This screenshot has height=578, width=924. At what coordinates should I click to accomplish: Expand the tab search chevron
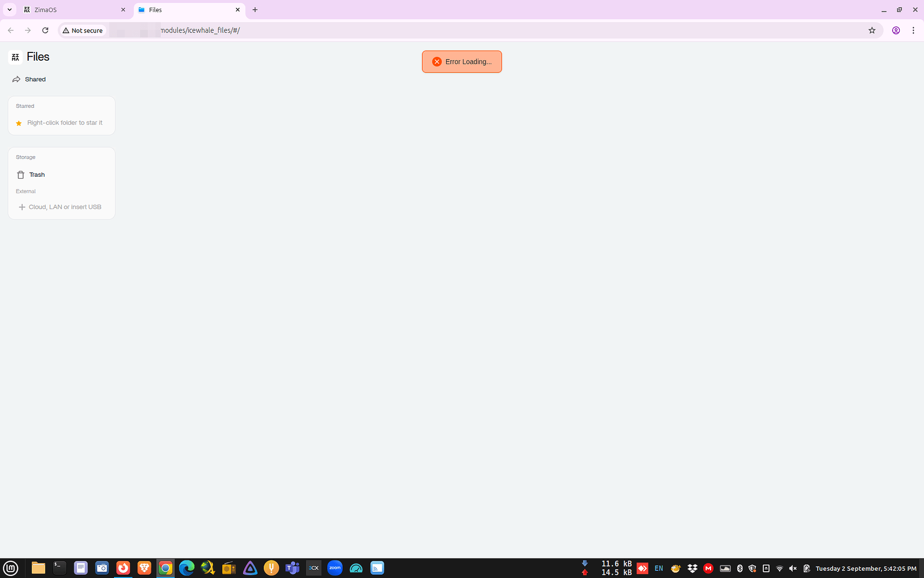point(9,10)
